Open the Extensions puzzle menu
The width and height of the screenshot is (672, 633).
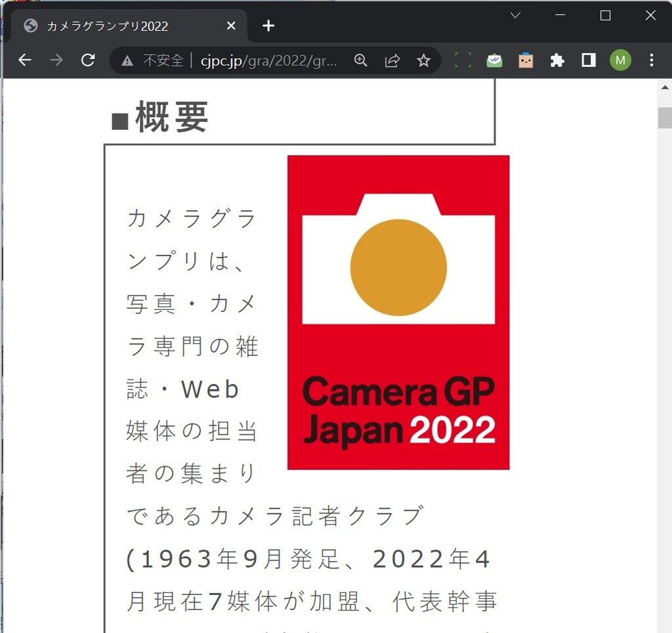pos(557,60)
